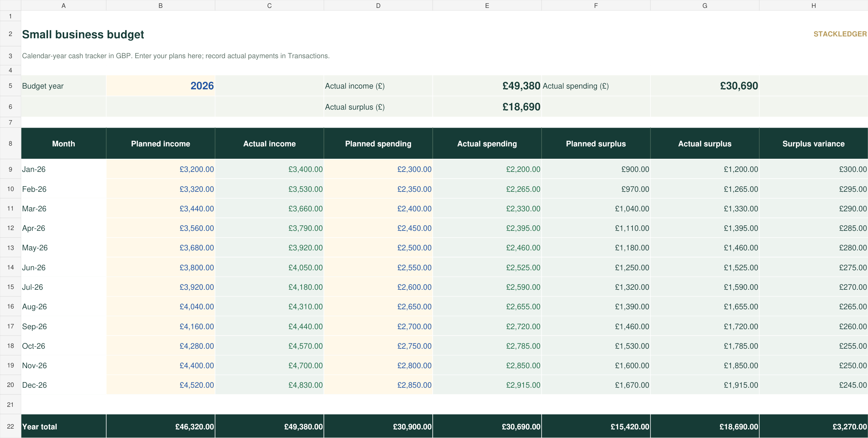Click Oct-26 actual income £4,570.00
This screenshot has height=438, width=868.
click(x=269, y=346)
